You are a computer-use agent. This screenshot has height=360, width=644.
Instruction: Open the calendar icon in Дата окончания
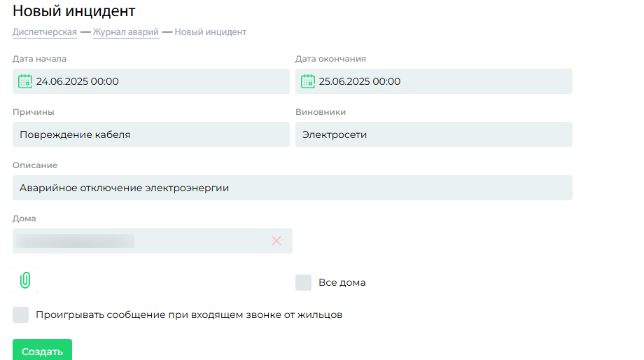[x=307, y=81]
